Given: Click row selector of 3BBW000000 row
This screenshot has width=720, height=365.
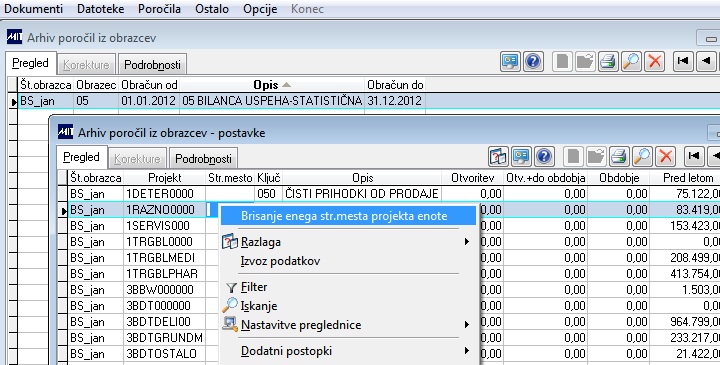Looking at the screenshot, I should pyautogui.click(x=63, y=290).
